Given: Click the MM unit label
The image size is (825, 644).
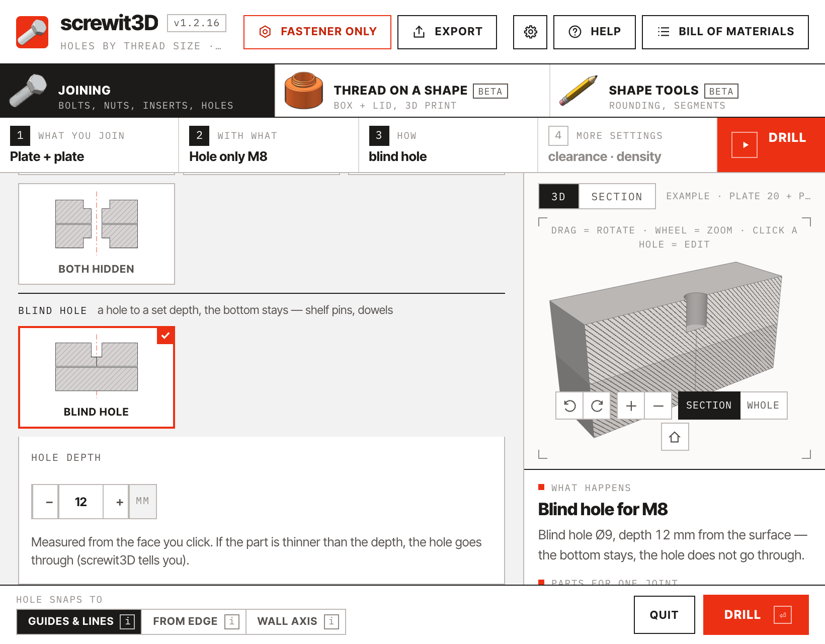Looking at the screenshot, I should click(x=143, y=502).
